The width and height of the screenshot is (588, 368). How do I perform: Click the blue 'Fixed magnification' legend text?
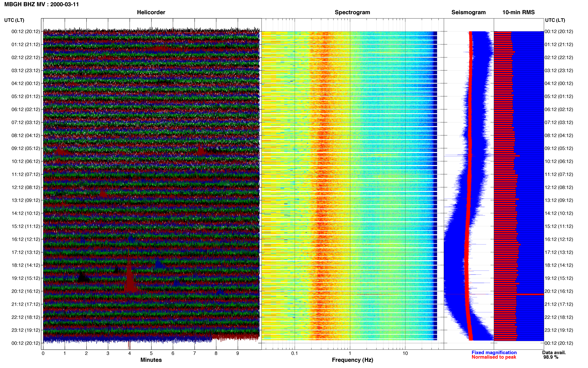pyautogui.click(x=494, y=352)
